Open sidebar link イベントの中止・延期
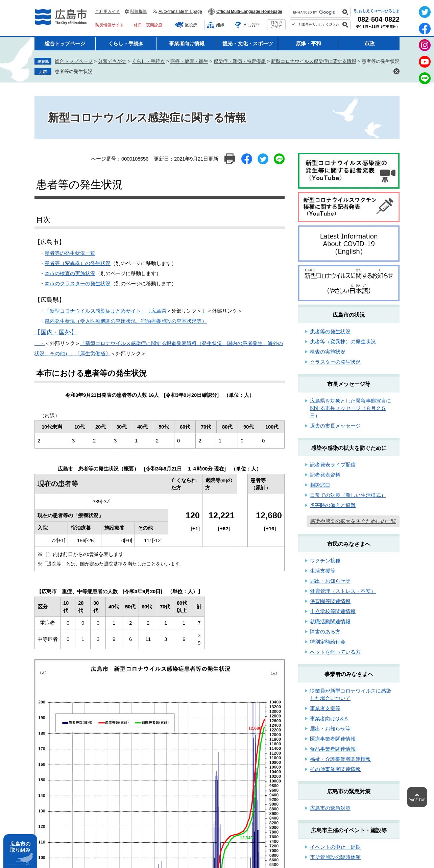The image size is (434, 868). [335, 847]
